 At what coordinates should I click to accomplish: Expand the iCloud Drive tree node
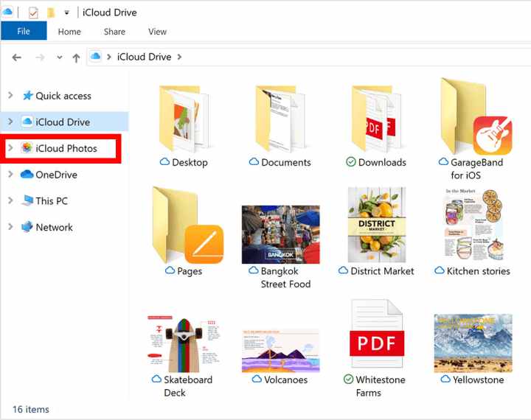[x=10, y=122]
